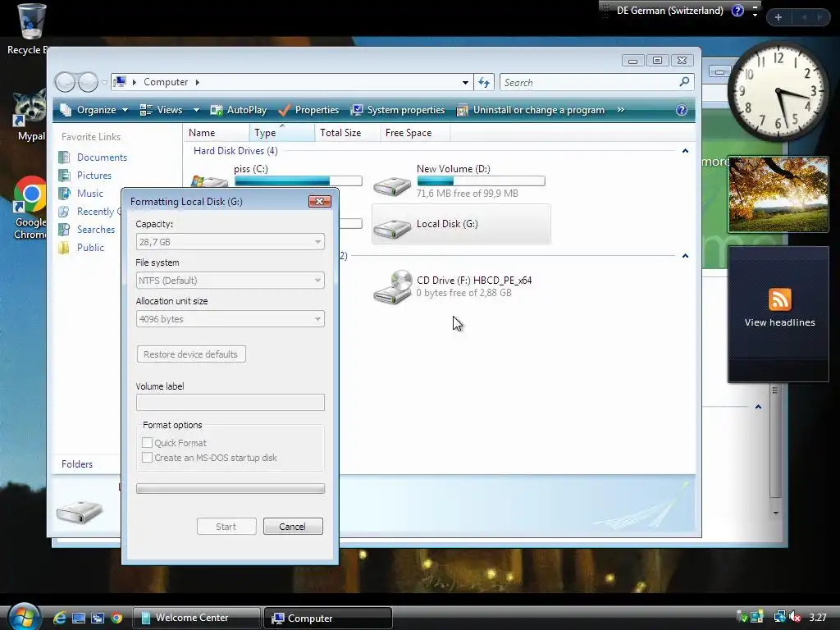Click the Back navigation arrow in Explorer
840x630 pixels.
coord(65,82)
